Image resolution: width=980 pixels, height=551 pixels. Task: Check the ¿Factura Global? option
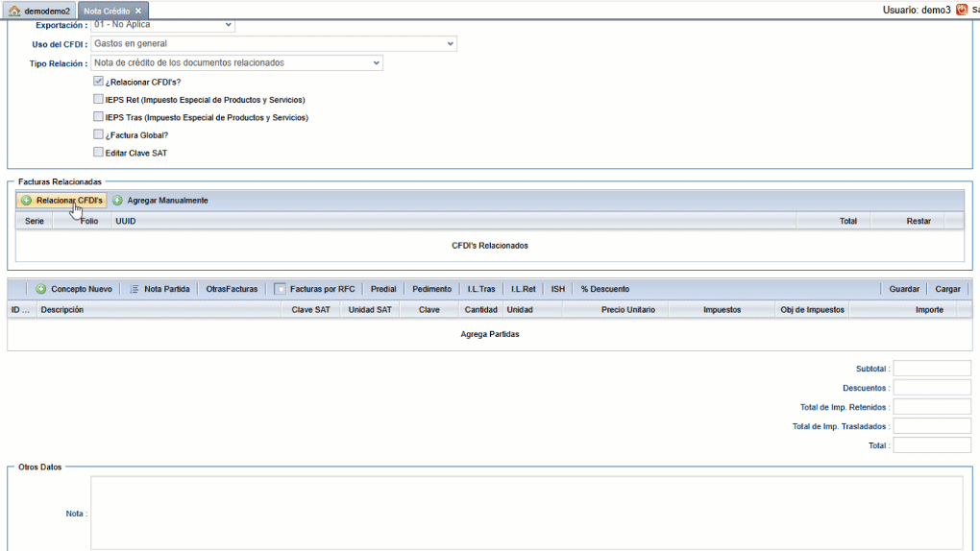tap(98, 134)
